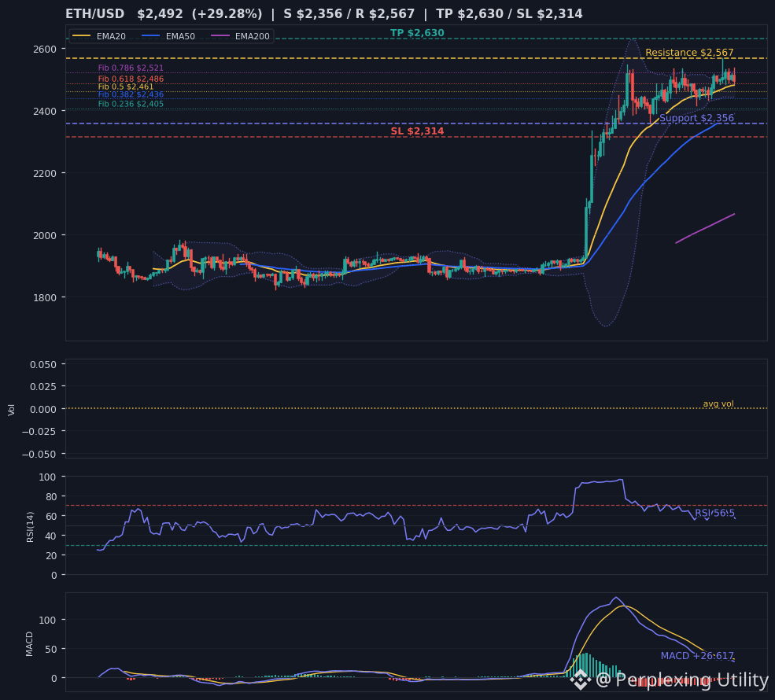This screenshot has height=700, width=775.
Task: Click the EMA50 legend entry
Action: (x=168, y=36)
